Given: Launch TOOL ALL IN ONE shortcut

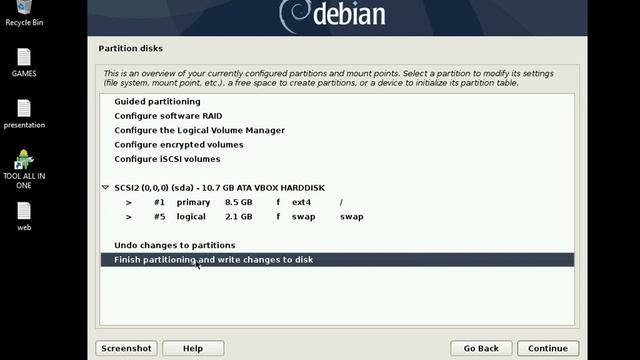Looking at the screenshot, I should 24,169.
